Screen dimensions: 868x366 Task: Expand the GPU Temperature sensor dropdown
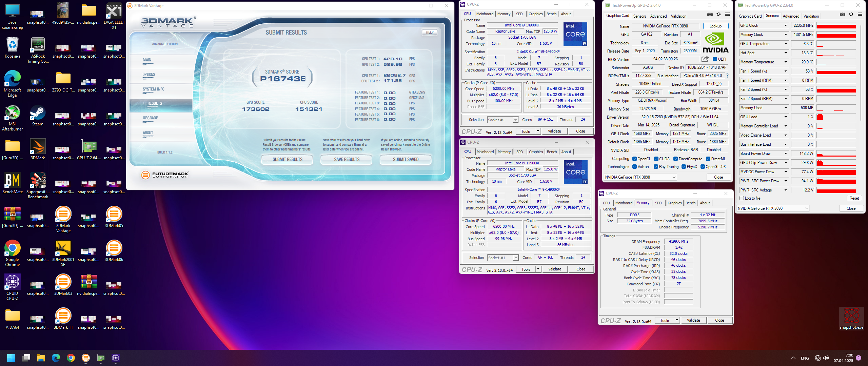click(x=785, y=44)
